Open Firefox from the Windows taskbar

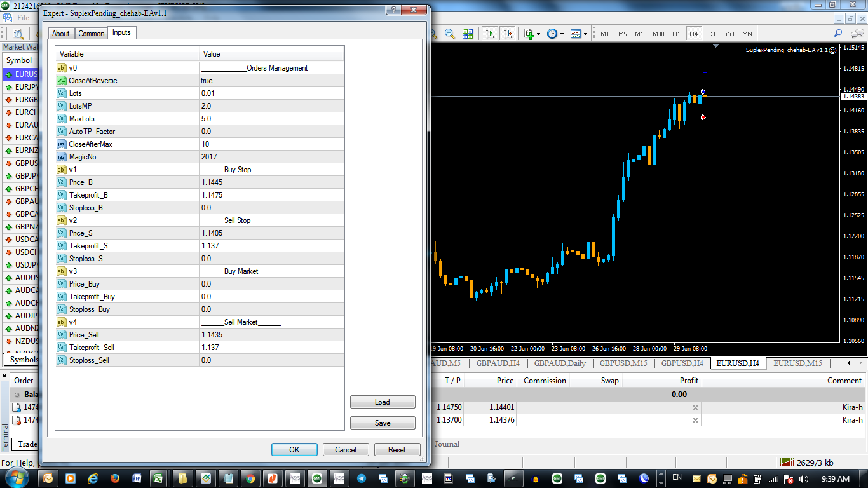click(115, 478)
